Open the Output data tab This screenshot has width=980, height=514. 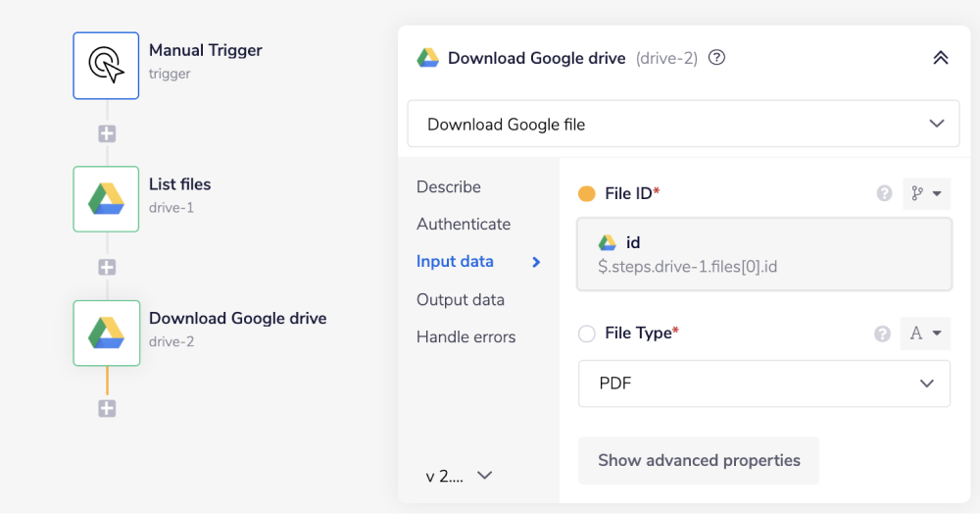pyautogui.click(x=460, y=299)
